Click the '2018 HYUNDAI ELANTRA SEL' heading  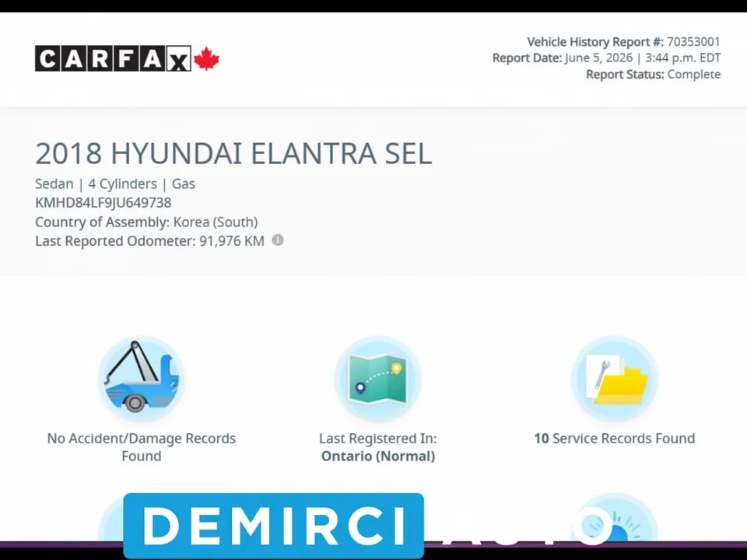pos(233,153)
